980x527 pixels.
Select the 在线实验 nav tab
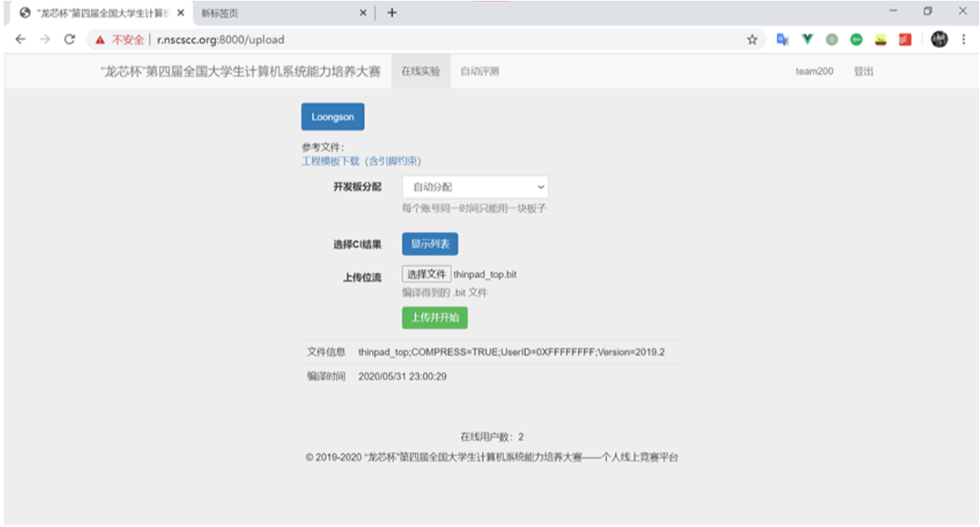coord(420,72)
